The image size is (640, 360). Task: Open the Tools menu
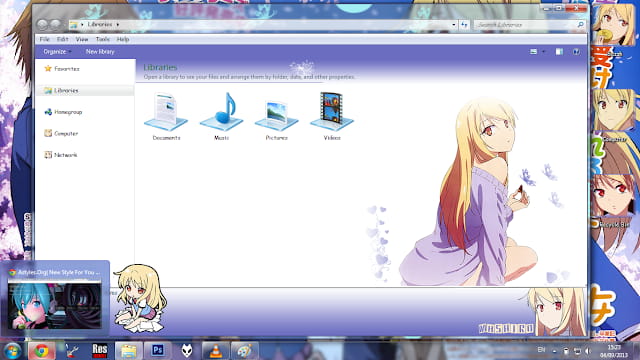(x=102, y=39)
